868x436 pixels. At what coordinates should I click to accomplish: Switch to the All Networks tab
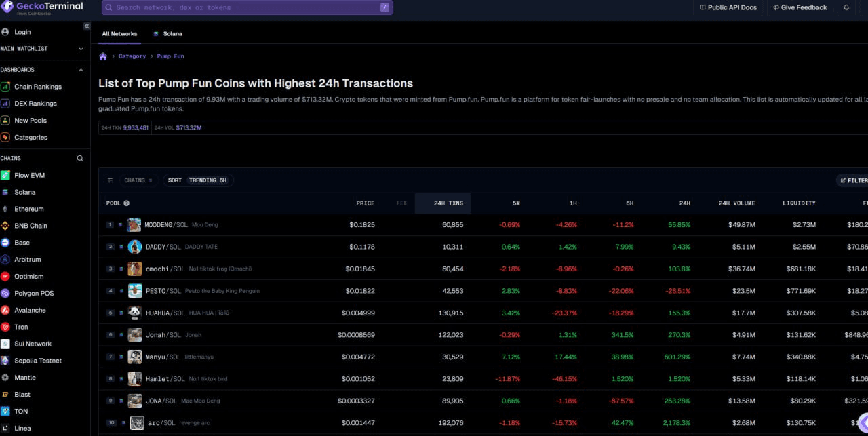(119, 33)
